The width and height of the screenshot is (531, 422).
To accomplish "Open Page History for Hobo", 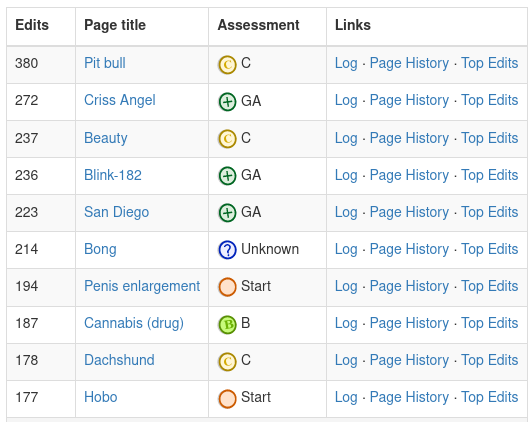I will (409, 397).
